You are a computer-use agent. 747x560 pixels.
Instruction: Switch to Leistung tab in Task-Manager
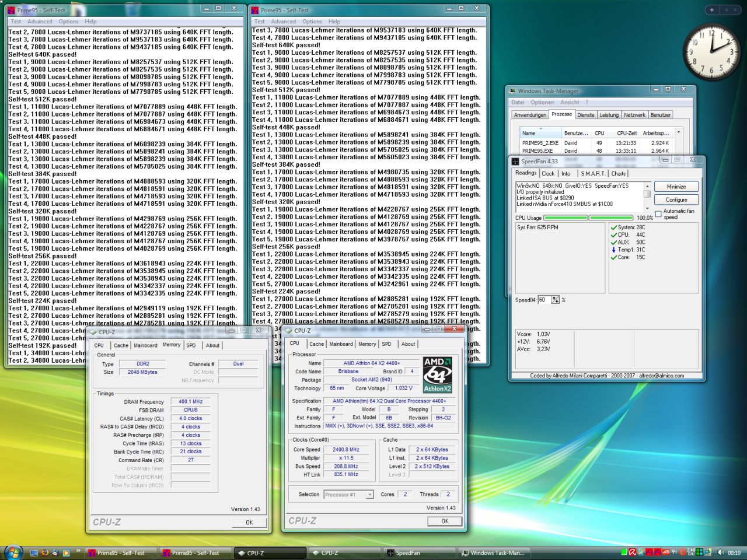[x=609, y=115]
